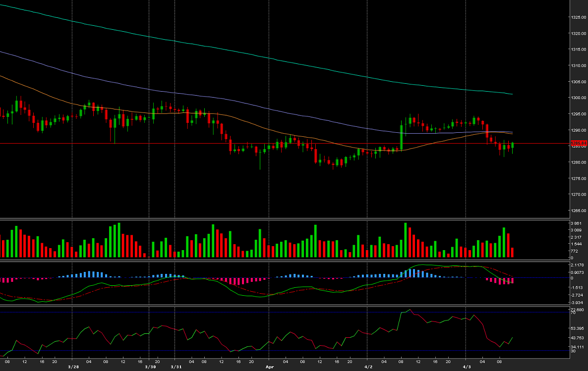Click the 2 317 volume scale value
This screenshot has height=371, width=588.
[x=577, y=237]
